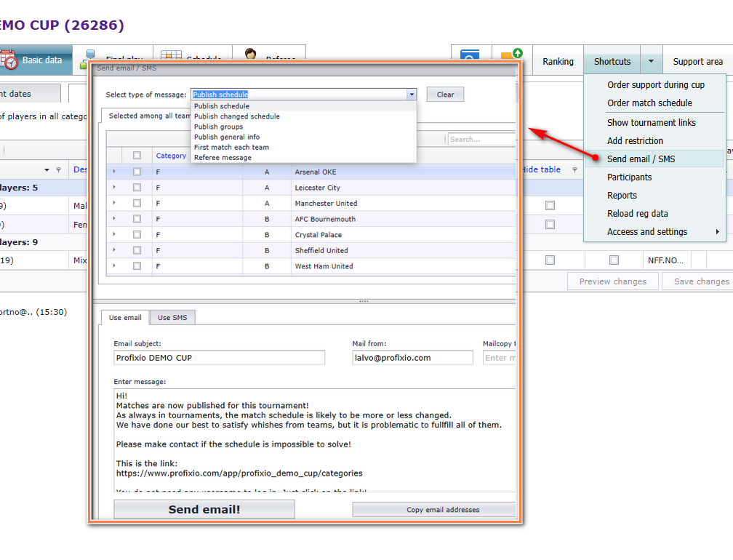The height and width of the screenshot is (560, 733).
Task: Click the Clear button
Action: pyautogui.click(x=445, y=95)
